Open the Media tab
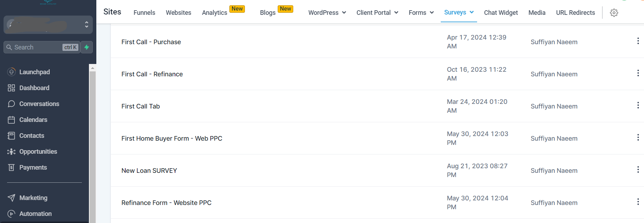This screenshot has height=223, width=644. click(x=537, y=13)
